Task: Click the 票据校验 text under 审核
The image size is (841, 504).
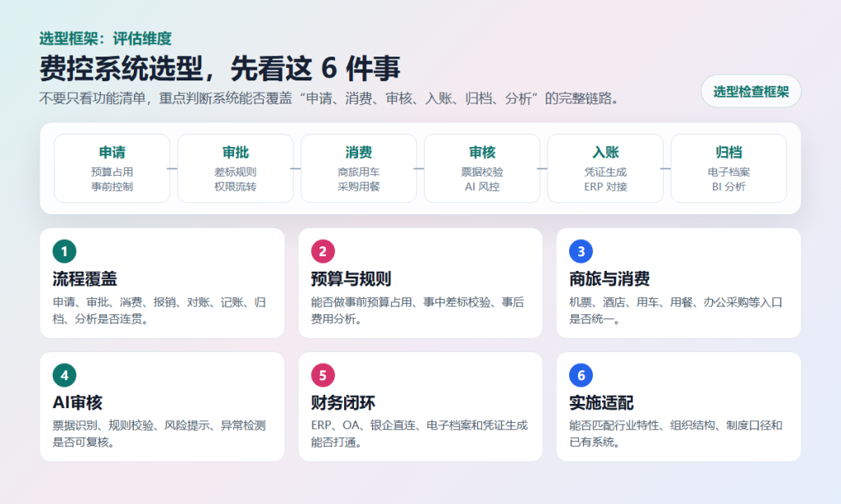Action: click(x=482, y=172)
